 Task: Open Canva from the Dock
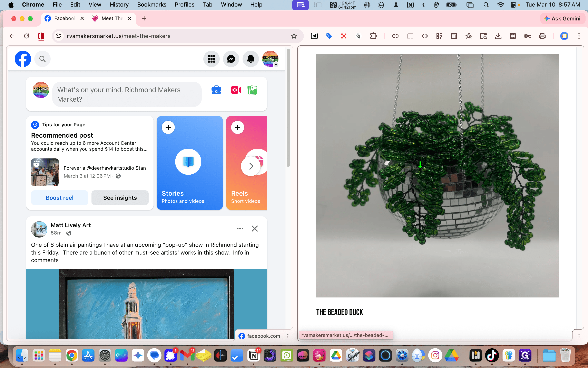pos(121,356)
